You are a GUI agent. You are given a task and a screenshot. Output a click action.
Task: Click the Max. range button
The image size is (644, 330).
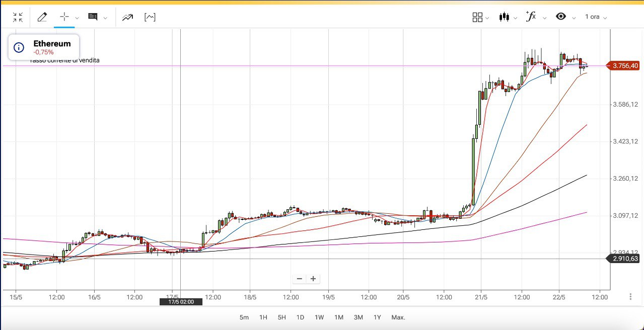coord(398,317)
